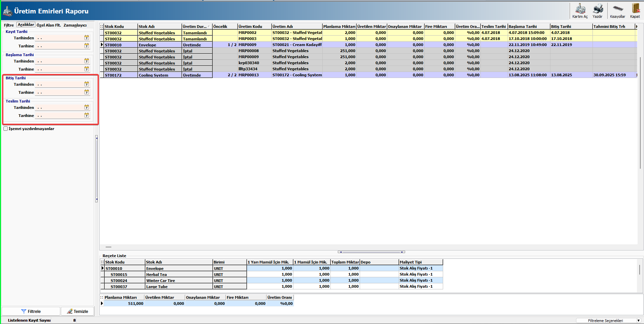This screenshot has width=644, height=324.
Task: Sort by the Üretim Kodu column header
Action: coord(254,27)
